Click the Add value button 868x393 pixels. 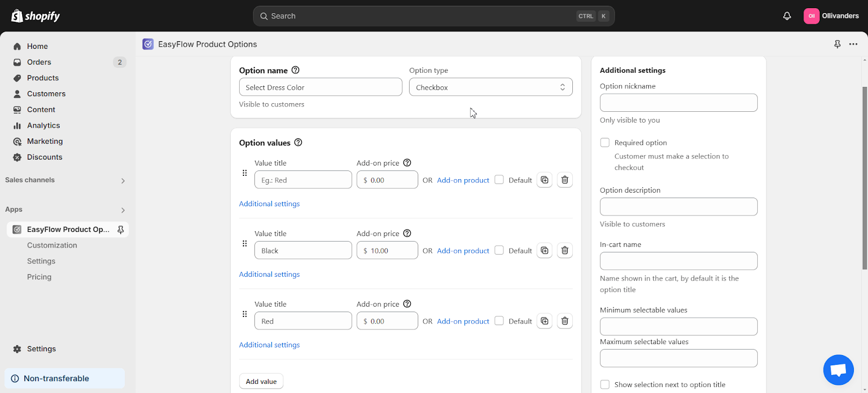pyautogui.click(x=261, y=382)
